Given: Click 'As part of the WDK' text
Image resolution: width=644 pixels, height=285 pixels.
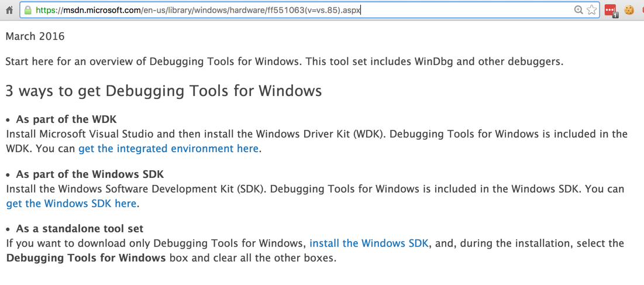Looking at the screenshot, I should point(66,119).
